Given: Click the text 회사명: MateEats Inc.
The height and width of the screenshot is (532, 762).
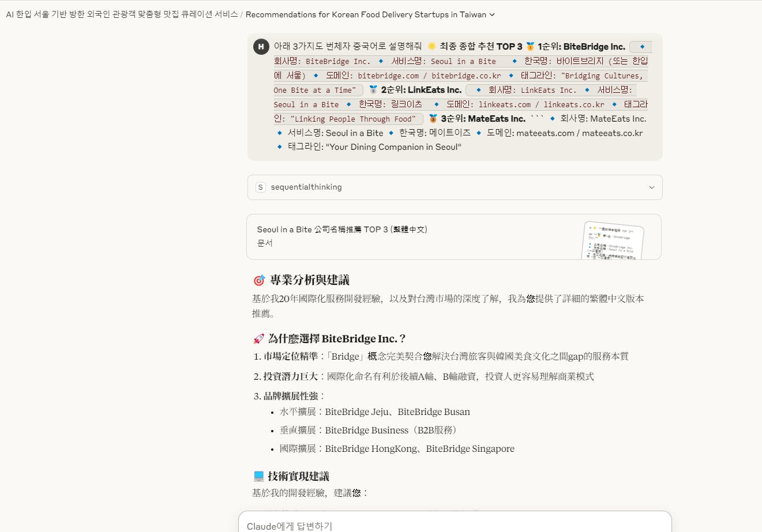Looking at the screenshot, I should tap(603, 119).
